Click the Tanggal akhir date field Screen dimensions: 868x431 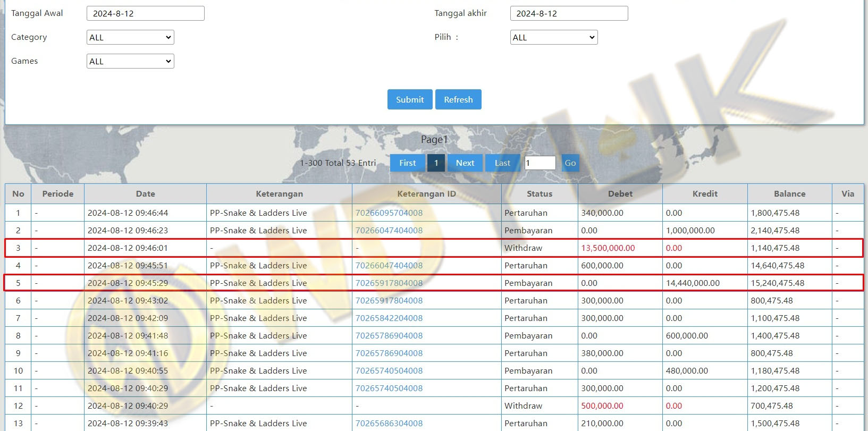coord(569,13)
